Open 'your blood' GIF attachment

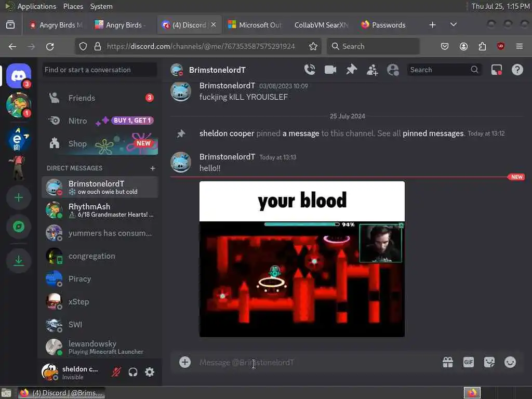pos(302,259)
